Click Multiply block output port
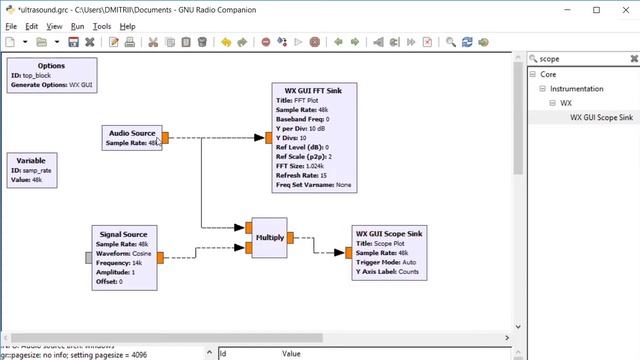Screen dimensions: 640x360 [x=290, y=238]
